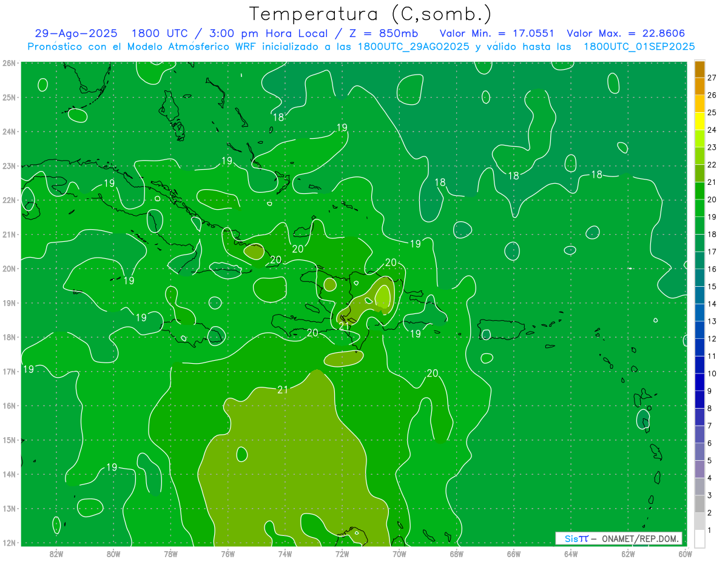Viewport: 728px width, 562px height.
Task: Click the "Temperatura (C,somb.)" title
Action: pos(371,13)
